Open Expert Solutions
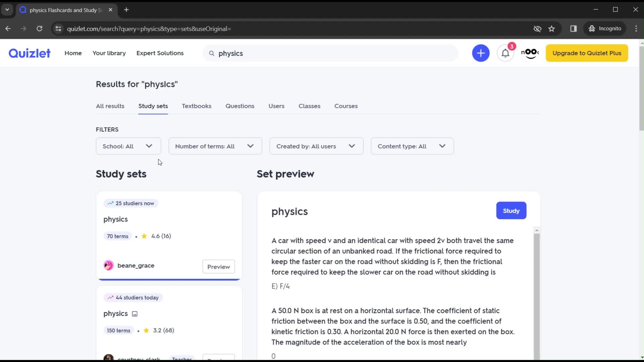This screenshot has height=362, width=644. (x=160, y=53)
